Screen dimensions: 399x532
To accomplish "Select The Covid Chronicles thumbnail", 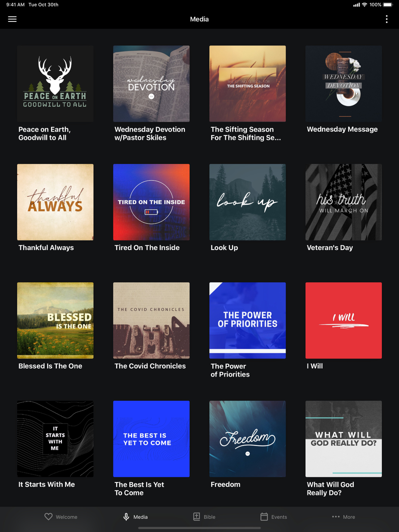I will coord(152,321).
